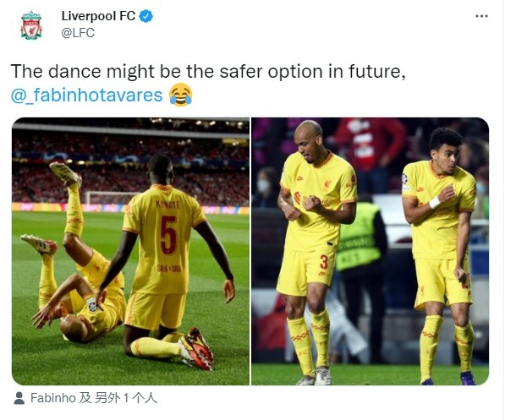
Task: Click the red number 5 on Konaté's shirt
Action: 168,235
